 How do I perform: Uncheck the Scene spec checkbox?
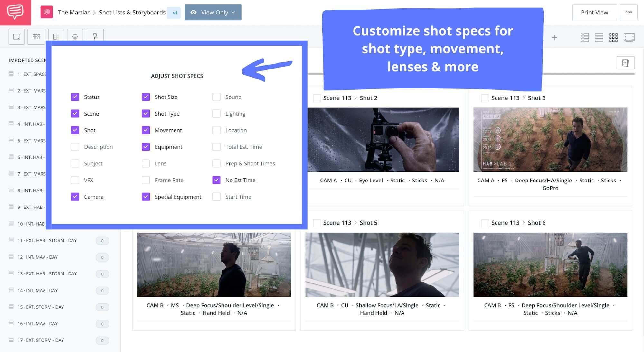pos(75,114)
